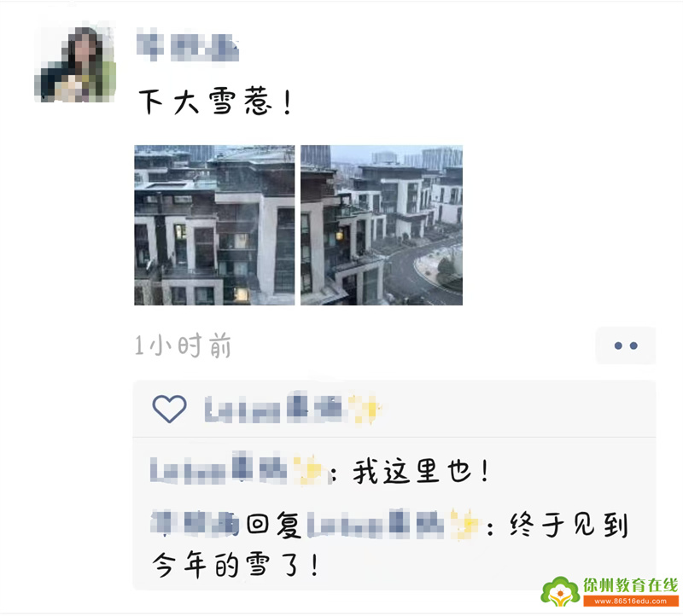
Task: Click the "1小时前" timestamp
Action: [x=183, y=346]
